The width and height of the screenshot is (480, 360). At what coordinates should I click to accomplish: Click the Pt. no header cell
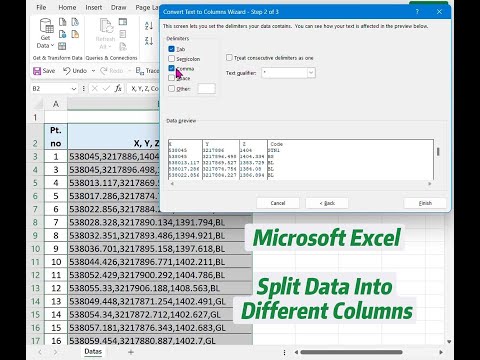[x=56, y=137]
